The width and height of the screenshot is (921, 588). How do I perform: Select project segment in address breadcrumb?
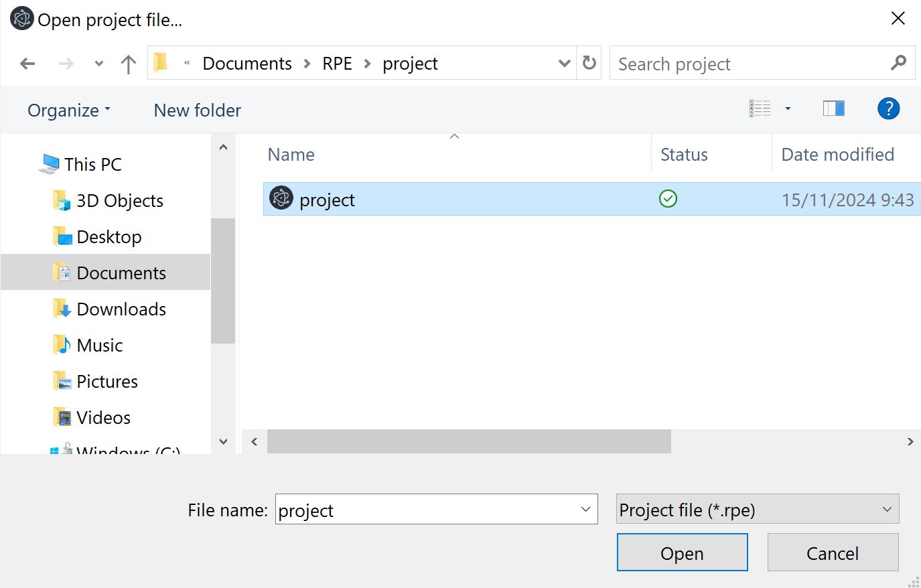(x=410, y=64)
